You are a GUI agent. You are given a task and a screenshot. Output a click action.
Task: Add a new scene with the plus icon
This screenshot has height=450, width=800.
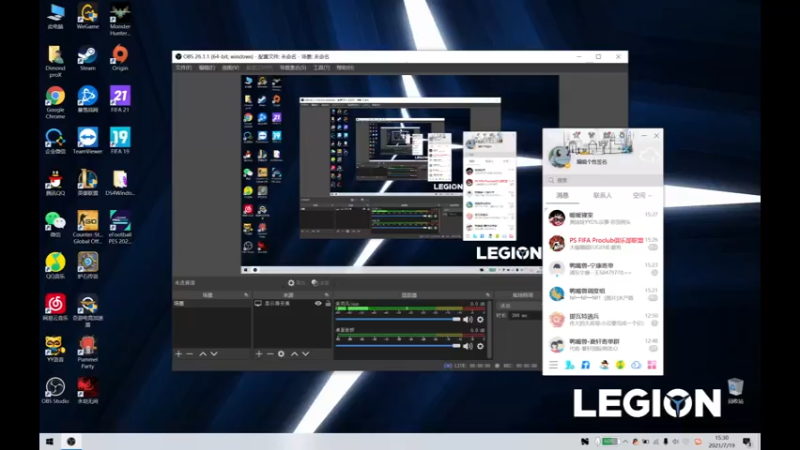pyautogui.click(x=179, y=354)
